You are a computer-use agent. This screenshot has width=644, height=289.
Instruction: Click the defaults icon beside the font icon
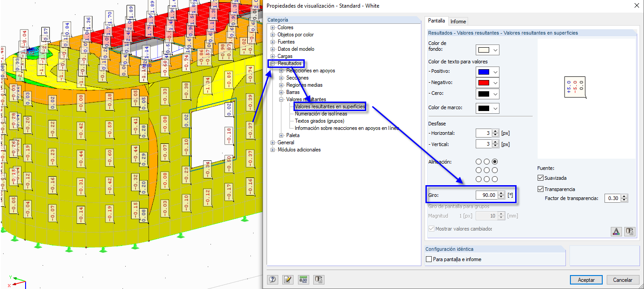(630, 231)
